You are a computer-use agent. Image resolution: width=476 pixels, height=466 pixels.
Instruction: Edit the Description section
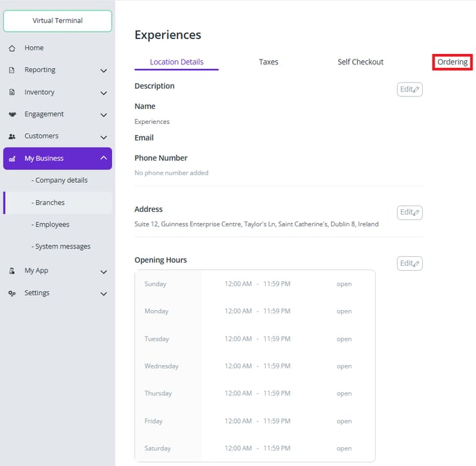click(x=410, y=89)
